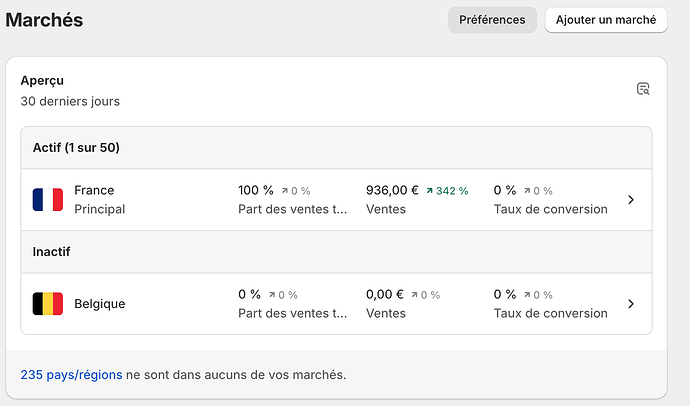Click the Actif (1 sur 50) header
The image size is (690, 406).
coord(76,148)
